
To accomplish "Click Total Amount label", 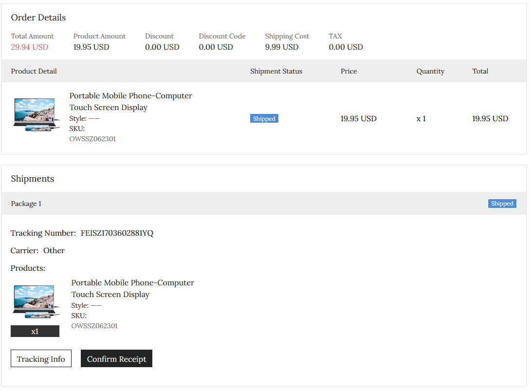I will coord(32,36).
